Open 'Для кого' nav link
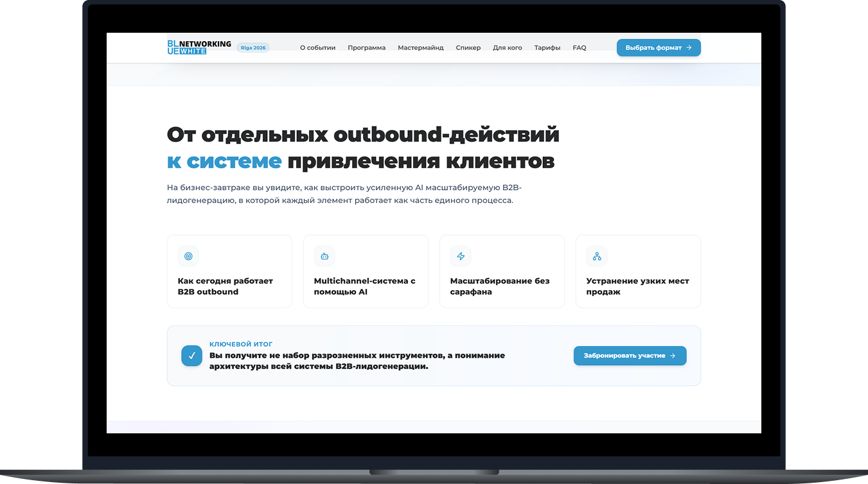Image resolution: width=868 pixels, height=484 pixels. pyautogui.click(x=508, y=48)
